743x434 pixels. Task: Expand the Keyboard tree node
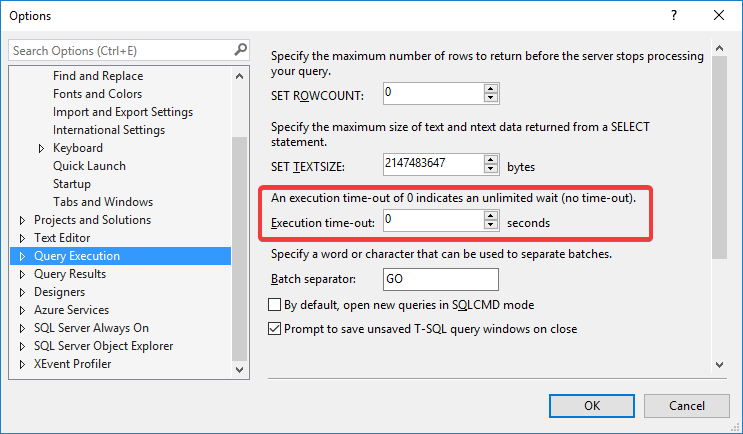41,148
